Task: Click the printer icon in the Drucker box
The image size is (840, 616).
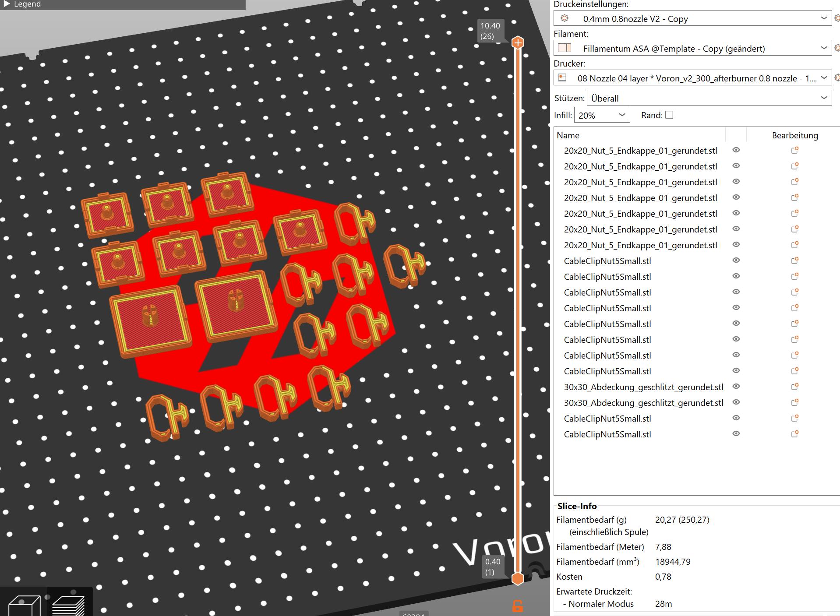Action: pyautogui.click(x=563, y=78)
